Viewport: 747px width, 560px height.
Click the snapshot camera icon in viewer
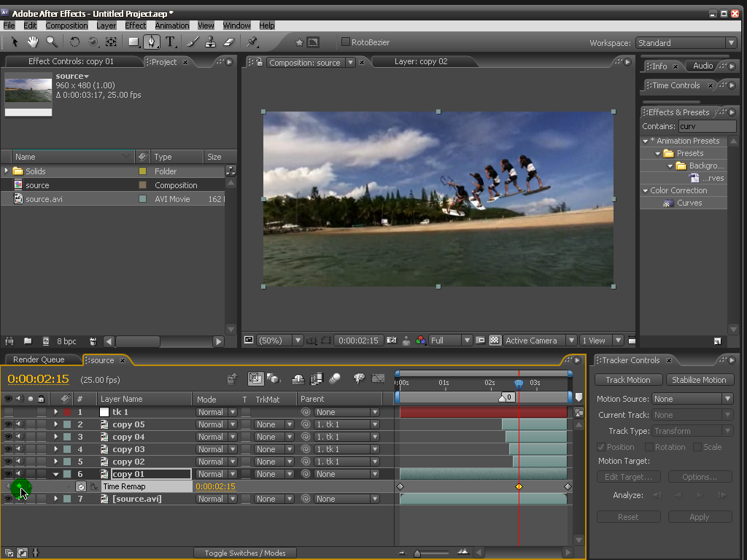tap(392, 341)
